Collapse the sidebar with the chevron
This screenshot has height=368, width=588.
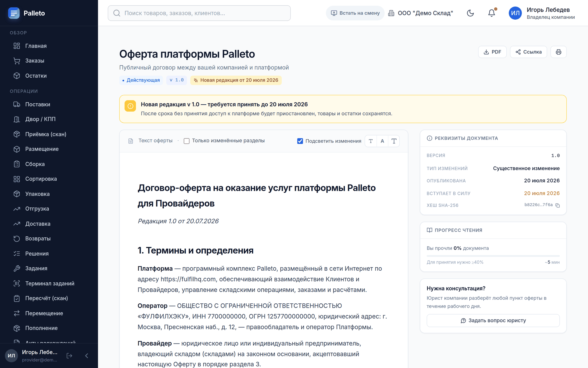coord(87,356)
